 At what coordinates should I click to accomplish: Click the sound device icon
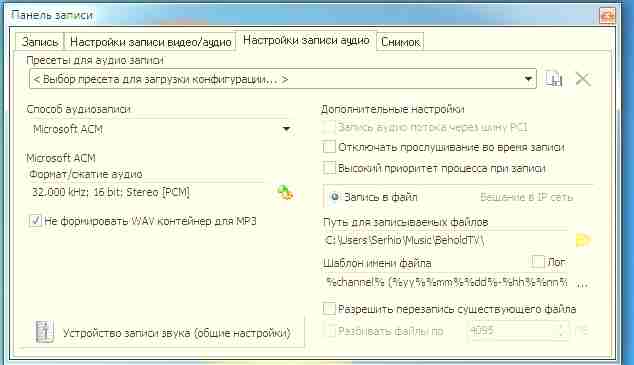click(x=44, y=332)
